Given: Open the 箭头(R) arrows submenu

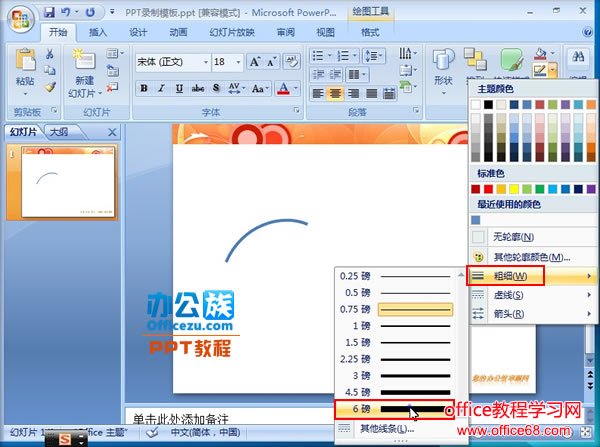Looking at the screenshot, I should 532,314.
